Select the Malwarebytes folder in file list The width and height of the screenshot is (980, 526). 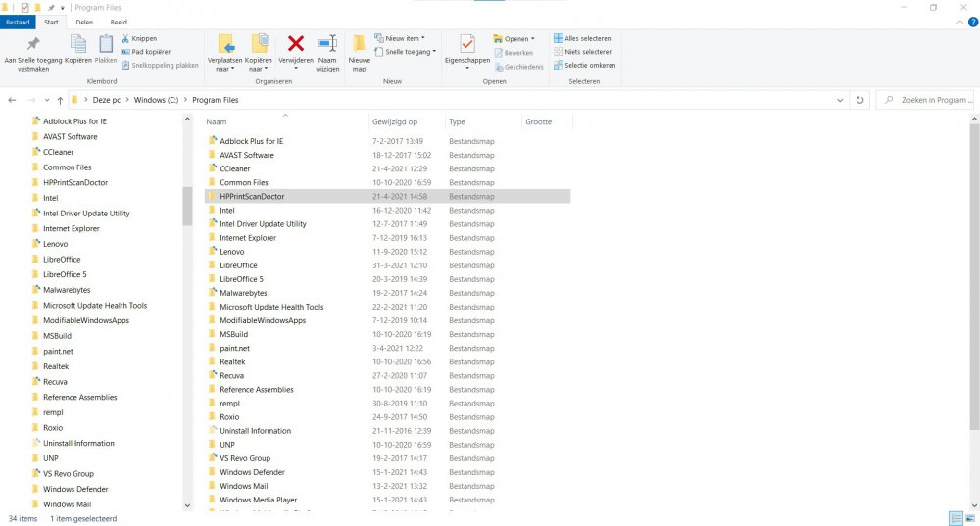[x=243, y=293]
